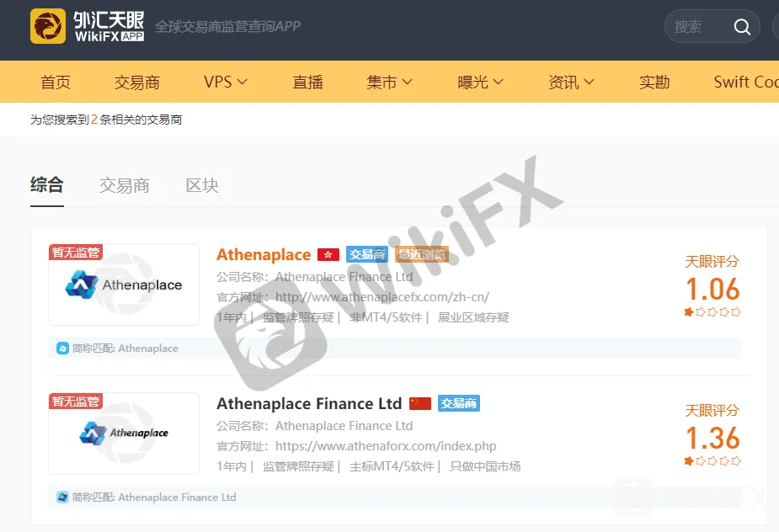
Task: Expand the 集市 dropdown menu
Action: 389,82
